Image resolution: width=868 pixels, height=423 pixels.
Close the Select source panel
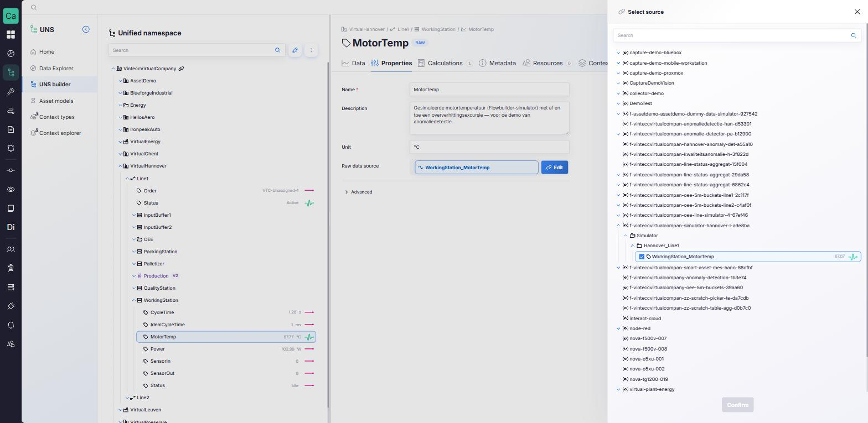tap(857, 12)
